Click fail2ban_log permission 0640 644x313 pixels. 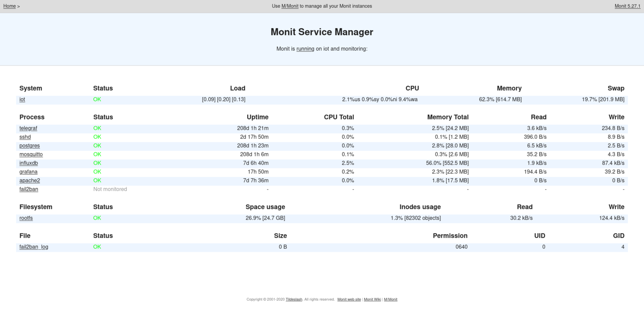[462, 247]
